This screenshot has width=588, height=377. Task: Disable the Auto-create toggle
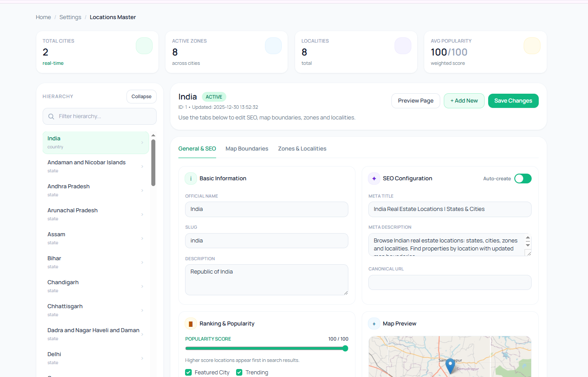point(522,178)
